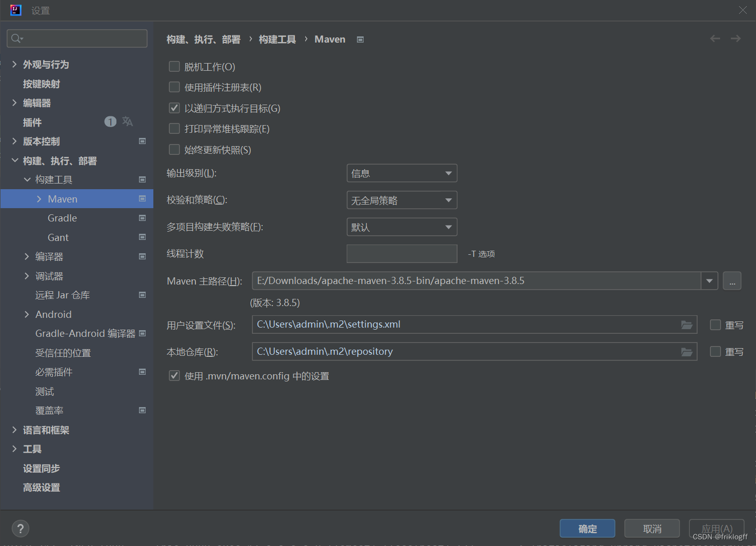Collapse 构建工具 tree node
The height and width of the screenshot is (546, 756).
pyautogui.click(x=27, y=179)
